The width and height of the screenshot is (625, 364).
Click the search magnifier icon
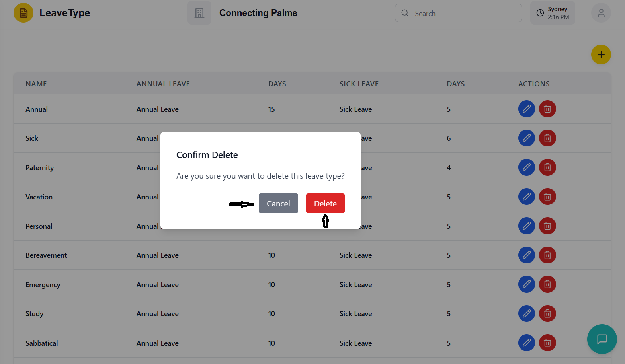404,13
